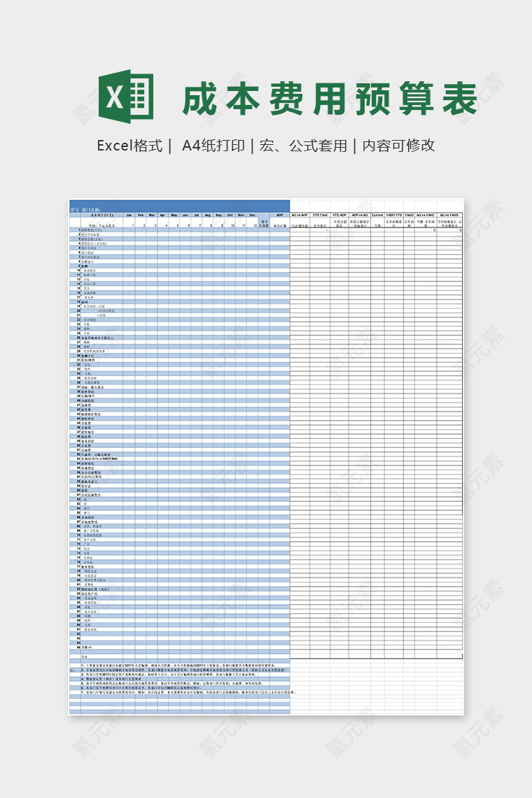Image resolution: width=532 pixels, height=798 pixels.
Task: Select the Oct column header
Action: click(x=230, y=216)
